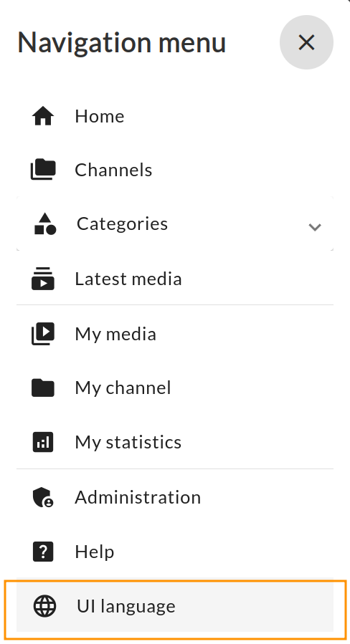Image resolution: width=350 pixels, height=644 pixels.
Task: Click the Home house icon
Action: pos(43,116)
